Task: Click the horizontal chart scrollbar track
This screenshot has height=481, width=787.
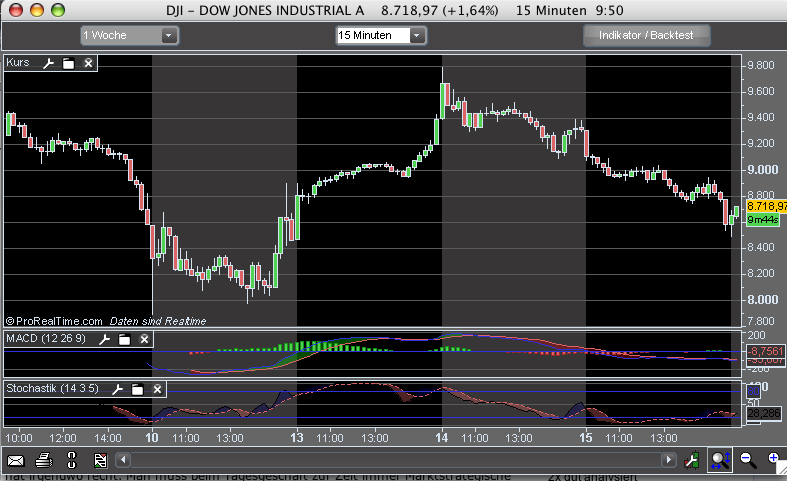Action: tap(396, 460)
